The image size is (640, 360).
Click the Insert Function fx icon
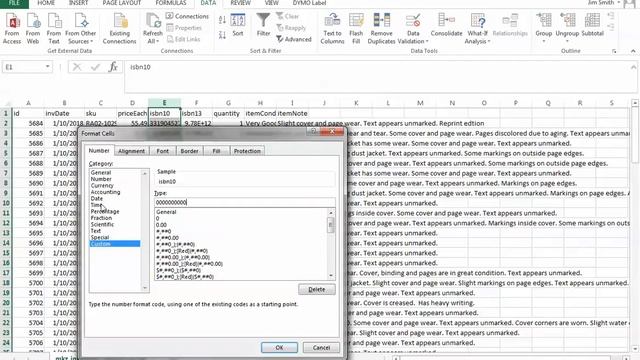pos(113,67)
